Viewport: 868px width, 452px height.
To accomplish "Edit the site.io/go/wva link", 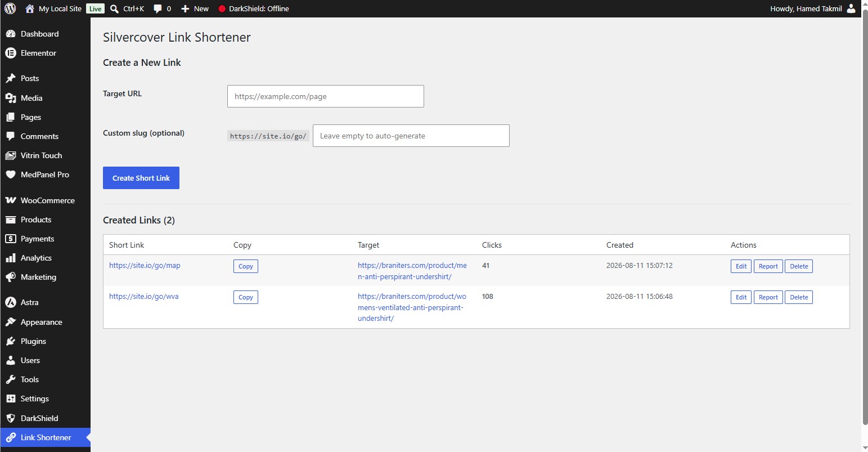I will point(741,297).
